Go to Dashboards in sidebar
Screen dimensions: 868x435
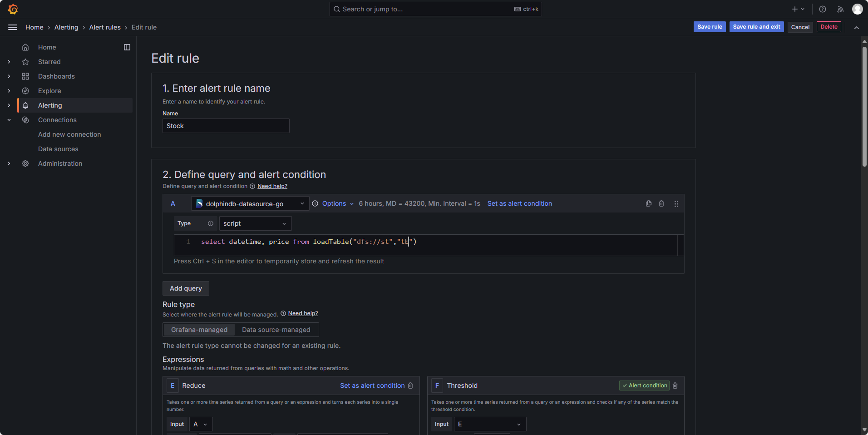click(56, 76)
